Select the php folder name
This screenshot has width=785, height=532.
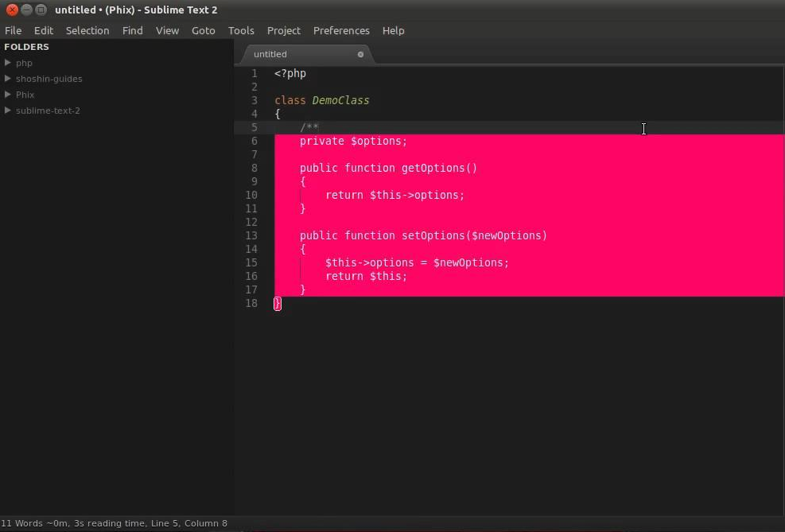[x=24, y=63]
